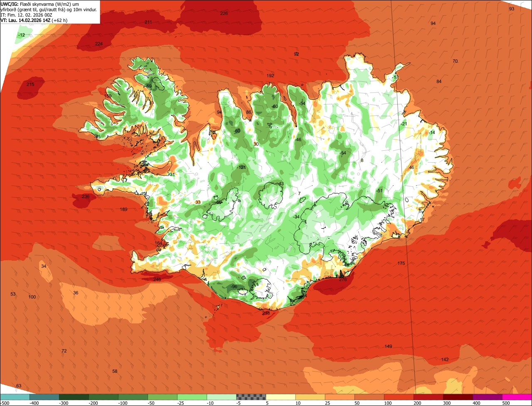Click the '200' label on the color scale
This screenshot has width=532, height=406.
[x=417, y=403]
